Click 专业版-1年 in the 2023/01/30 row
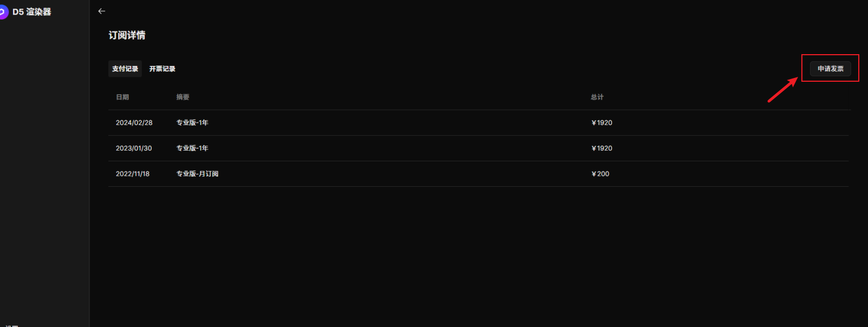Image resolution: width=868 pixels, height=327 pixels. (192, 148)
